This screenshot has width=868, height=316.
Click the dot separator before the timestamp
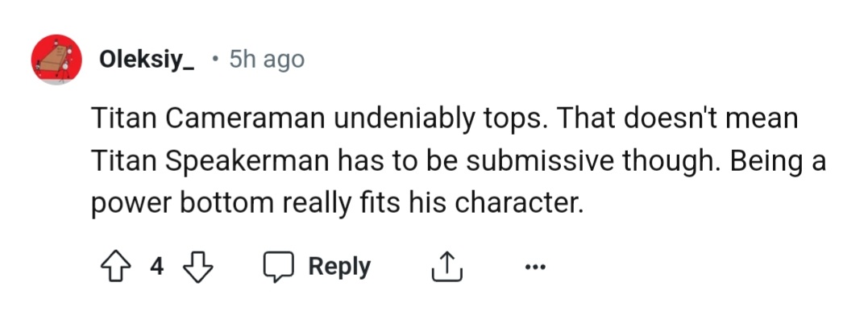tap(215, 57)
